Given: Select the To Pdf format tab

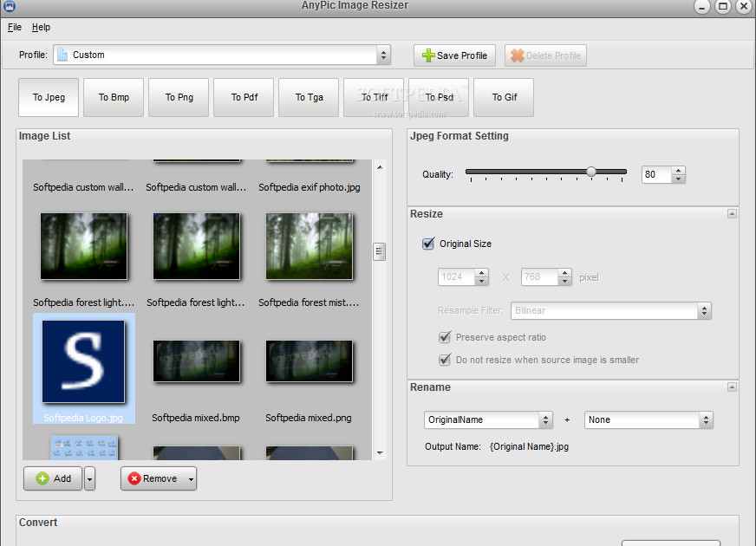Looking at the screenshot, I should pos(244,97).
